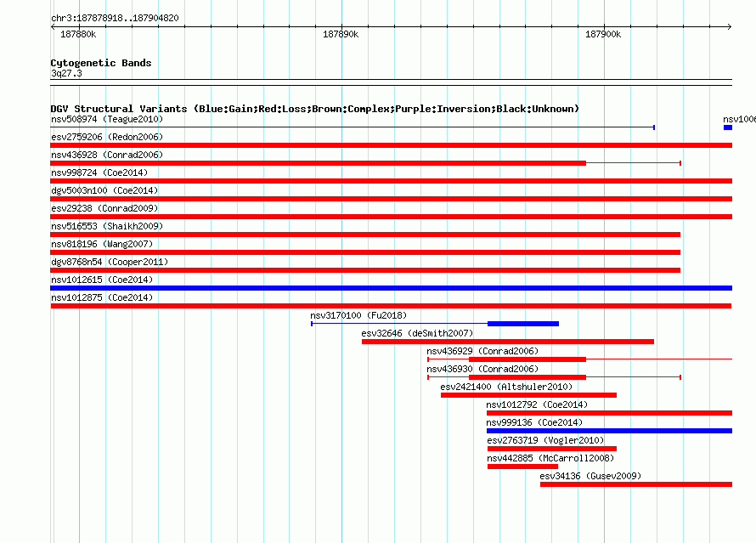The height and width of the screenshot is (543, 756).
Task: Select variant label esv29238 (Conrad2009)
Action: [x=104, y=208]
